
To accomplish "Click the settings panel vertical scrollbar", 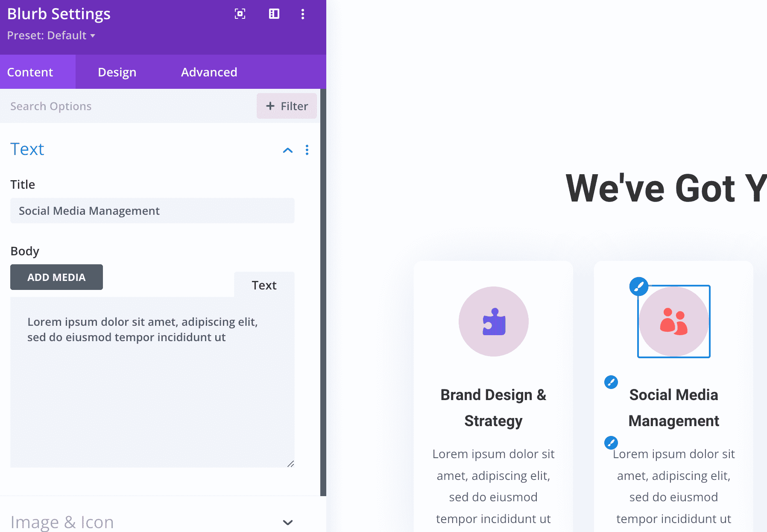I will (323, 292).
